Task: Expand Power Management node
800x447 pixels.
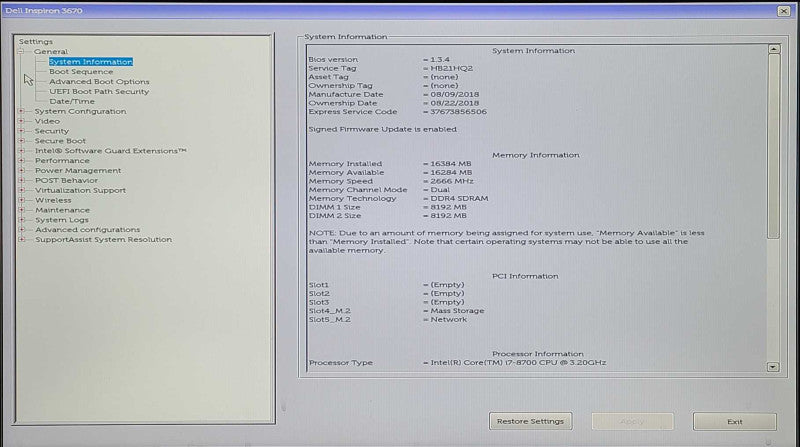Action: (21, 170)
